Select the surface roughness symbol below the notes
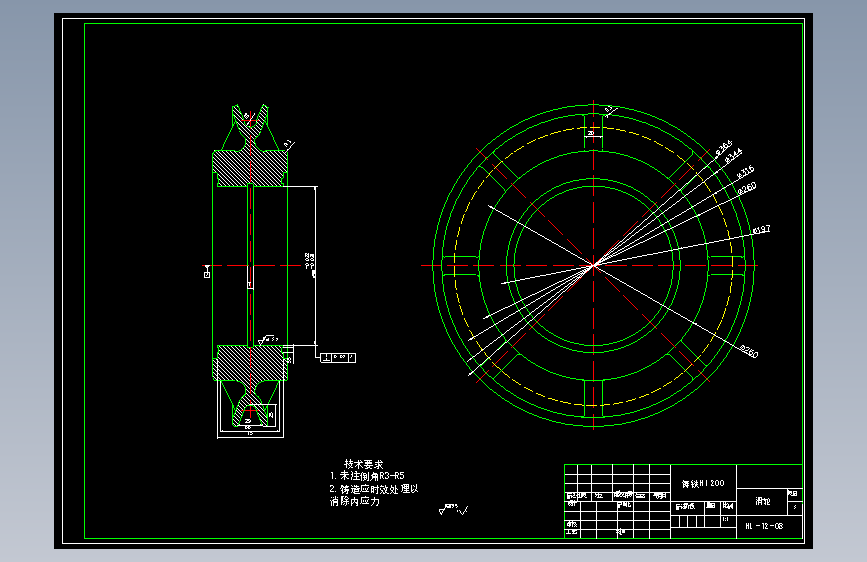867x562 pixels. tap(453, 509)
